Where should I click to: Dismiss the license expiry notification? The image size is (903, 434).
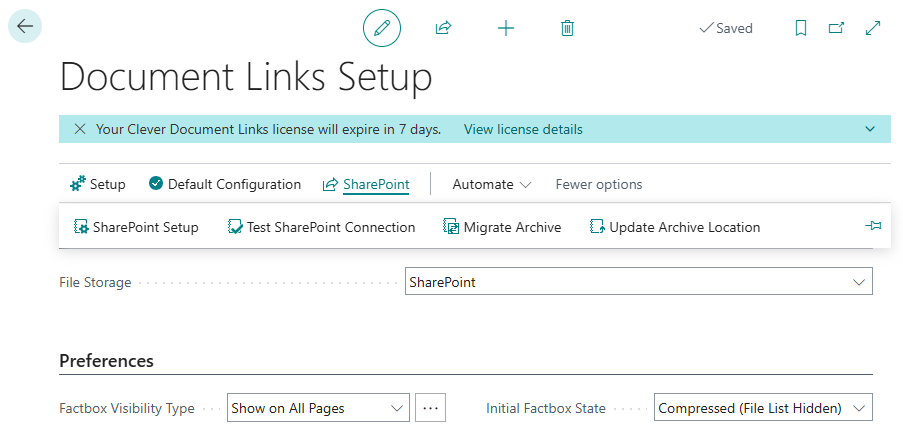[x=80, y=129]
